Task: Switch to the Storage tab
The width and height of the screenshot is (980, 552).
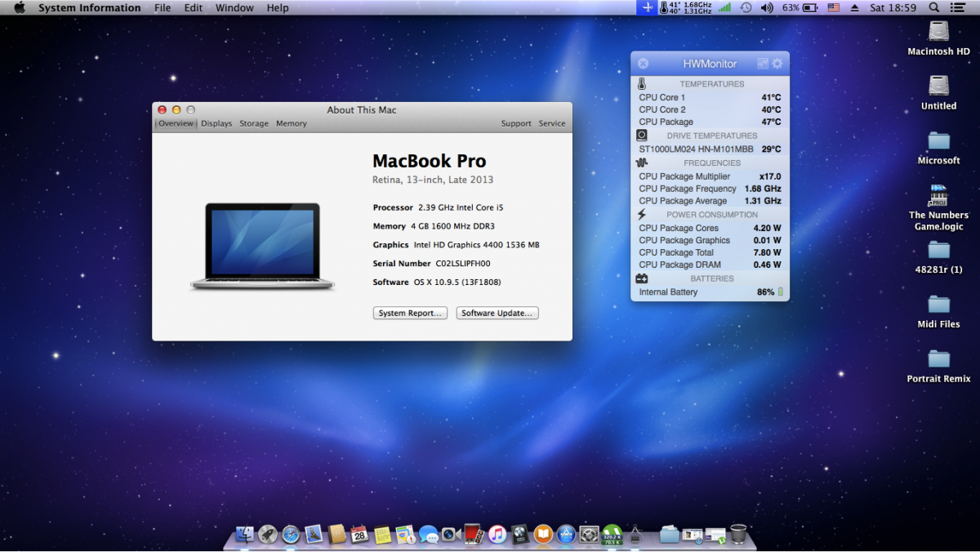Action: tap(254, 123)
